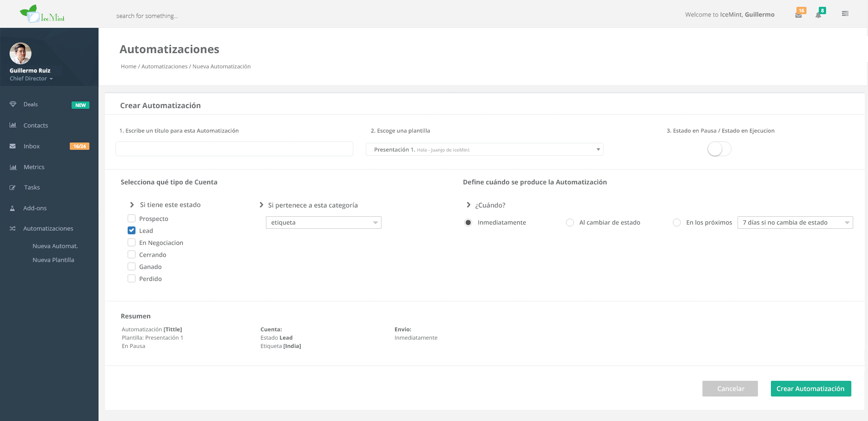This screenshot has width=868, height=421.
Task: Click the Resumen heading
Action: click(135, 316)
